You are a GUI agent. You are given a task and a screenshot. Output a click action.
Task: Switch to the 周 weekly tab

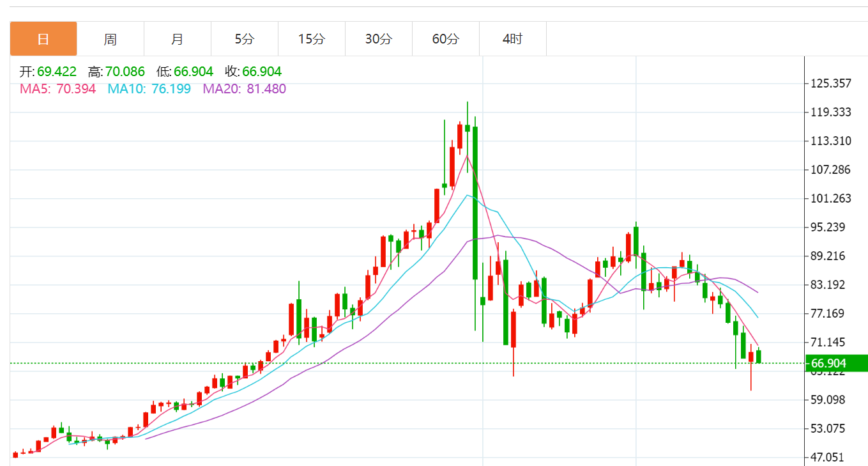(110, 39)
